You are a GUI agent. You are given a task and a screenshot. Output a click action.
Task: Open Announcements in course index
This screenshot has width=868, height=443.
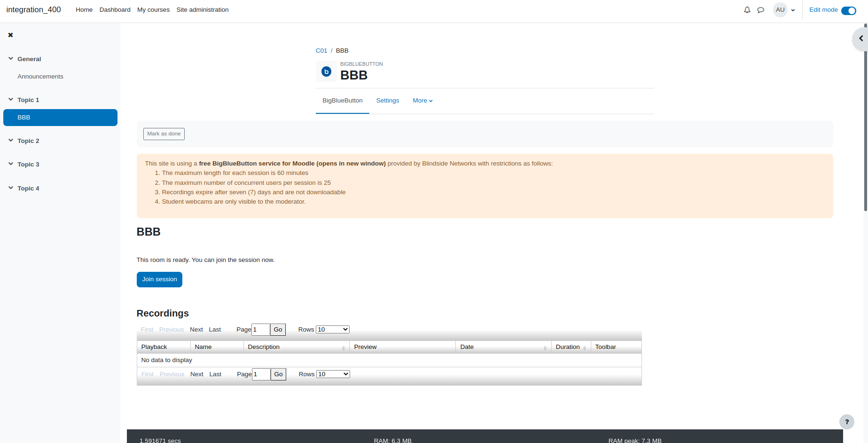coord(40,77)
